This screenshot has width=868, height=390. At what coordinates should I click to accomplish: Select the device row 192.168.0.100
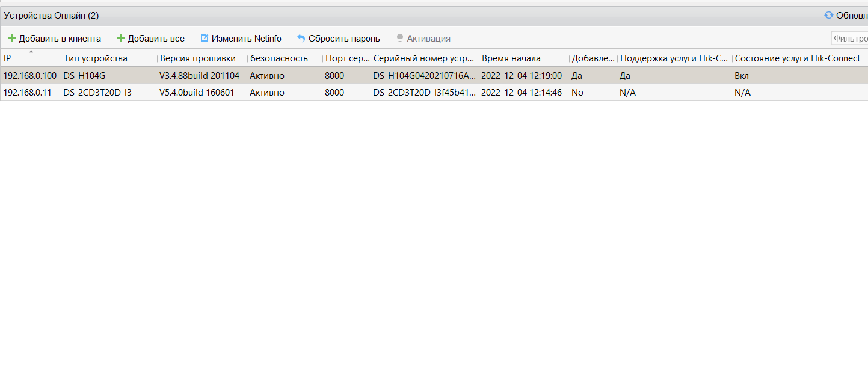(30, 76)
